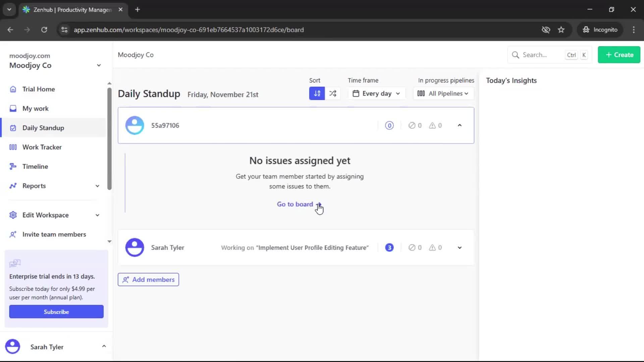Select the random shuffle sort icon

click(x=333, y=93)
